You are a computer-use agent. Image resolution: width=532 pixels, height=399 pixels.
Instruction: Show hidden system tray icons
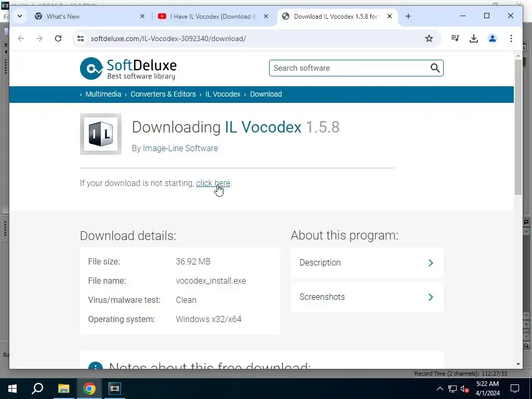tap(440, 389)
